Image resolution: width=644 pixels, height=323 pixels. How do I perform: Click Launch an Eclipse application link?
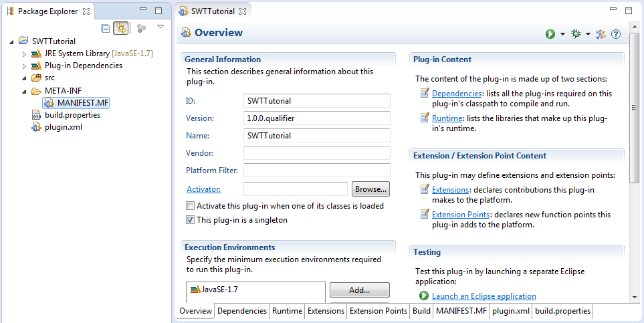click(484, 296)
